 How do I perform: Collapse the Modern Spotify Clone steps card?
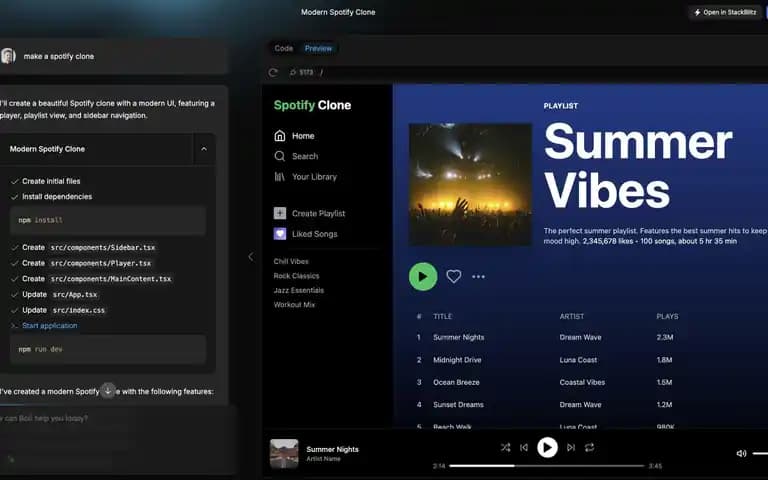coord(204,149)
